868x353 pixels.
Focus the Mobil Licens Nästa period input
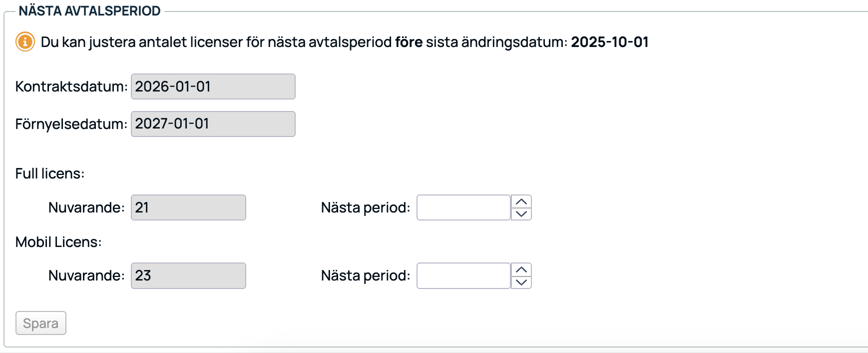(463, 275)
